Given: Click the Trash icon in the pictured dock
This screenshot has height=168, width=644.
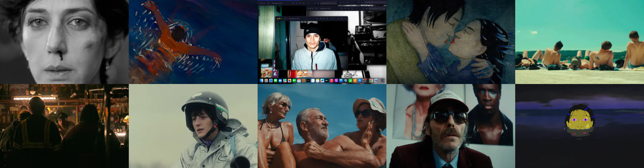Looking at the screenshot, I should tap(382, 81).
